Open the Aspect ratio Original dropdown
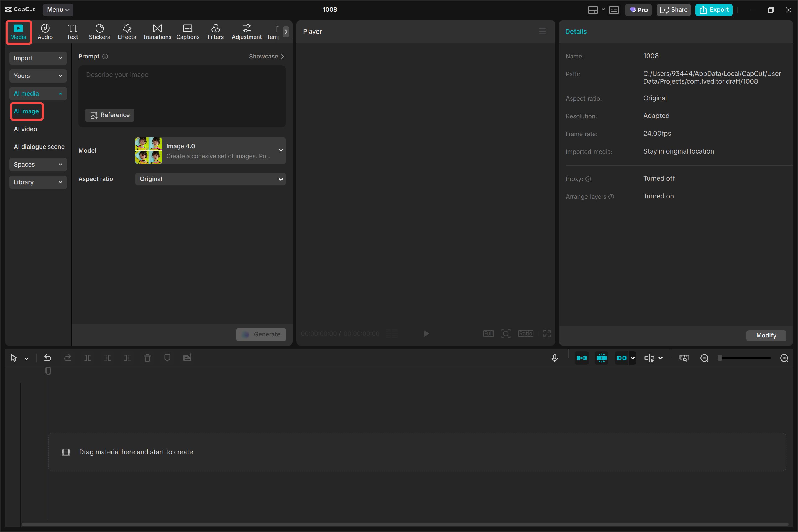The image size is (798, 532). click(x=210, y=179)
